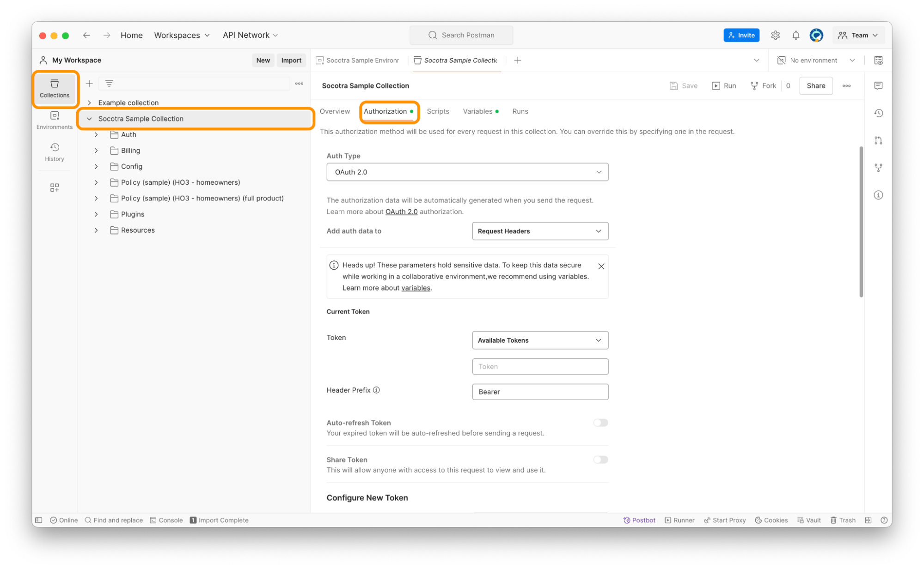Open Postbot in the status bar
Image resolution: width=924 pixels, height=569 pixels.
(x=639, y=520)
